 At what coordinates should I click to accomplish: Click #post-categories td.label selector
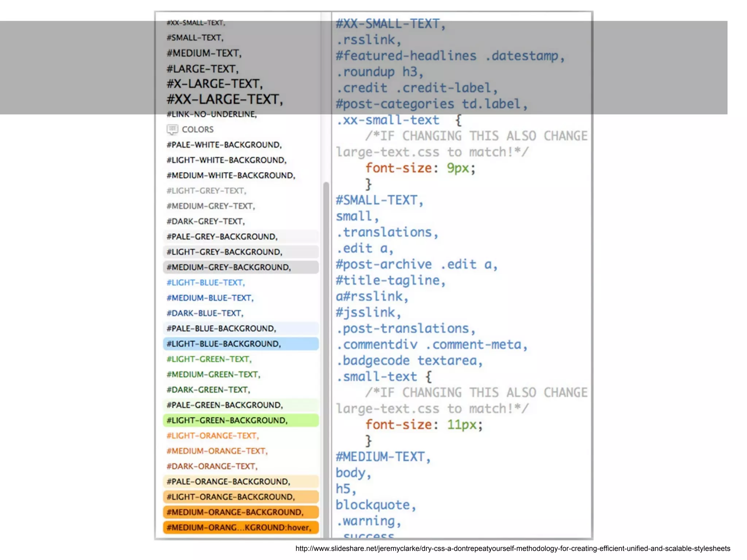pos(431,104)
